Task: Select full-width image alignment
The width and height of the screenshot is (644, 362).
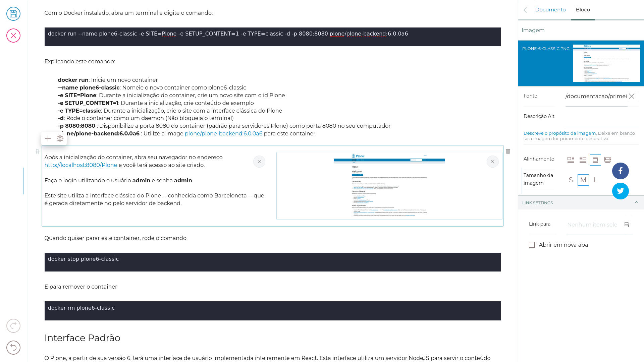Action: pyautogui.click(x=608, y=160)
